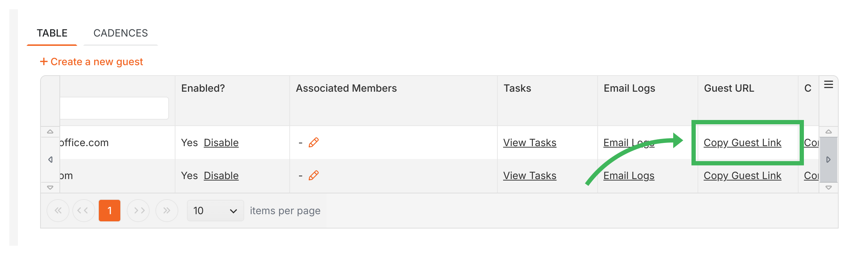The image size is (868, 255).
Task: Click Copy Guest Link in first row
Action: click(742, 143)
